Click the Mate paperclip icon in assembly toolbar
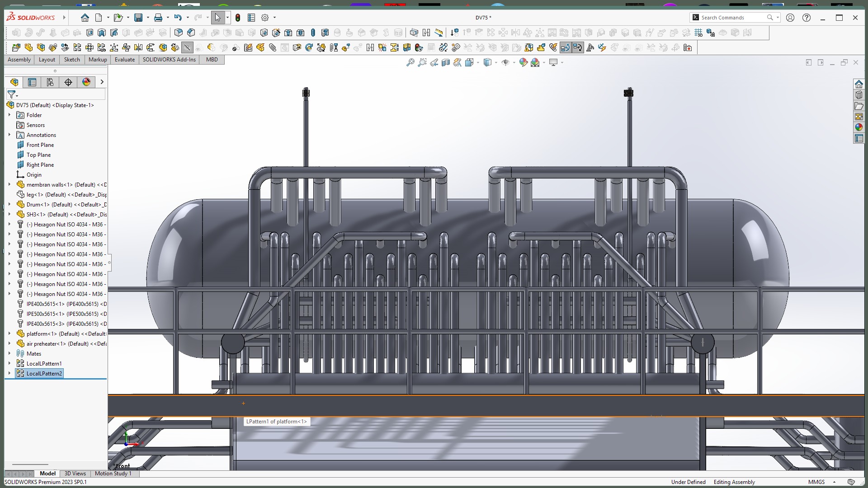868x488 pixels. (x=273, y=47)
